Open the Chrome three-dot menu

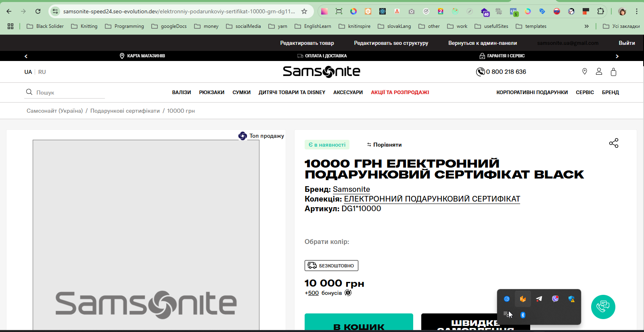tap(637, 11)
